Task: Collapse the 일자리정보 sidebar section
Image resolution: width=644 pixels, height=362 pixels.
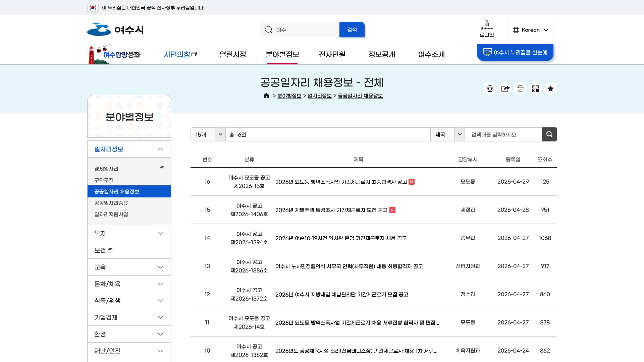Action: pos(129,149)
